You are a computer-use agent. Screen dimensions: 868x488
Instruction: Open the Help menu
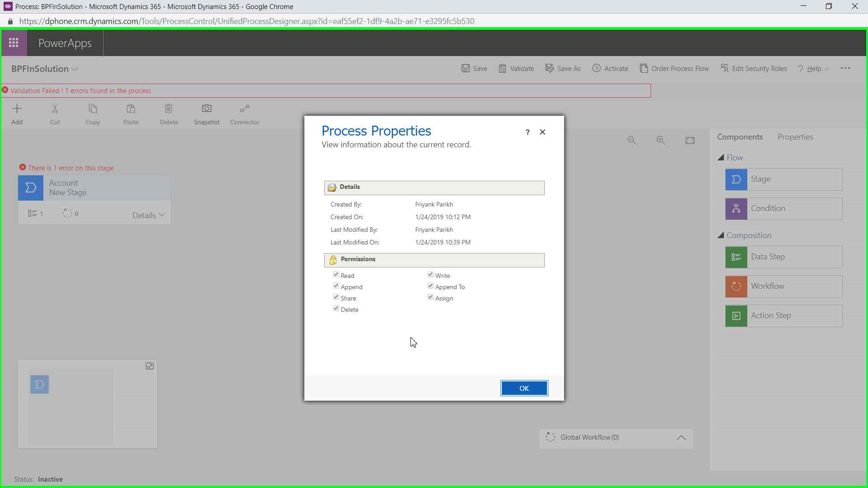pyautogui.click(x=814, y=69)
